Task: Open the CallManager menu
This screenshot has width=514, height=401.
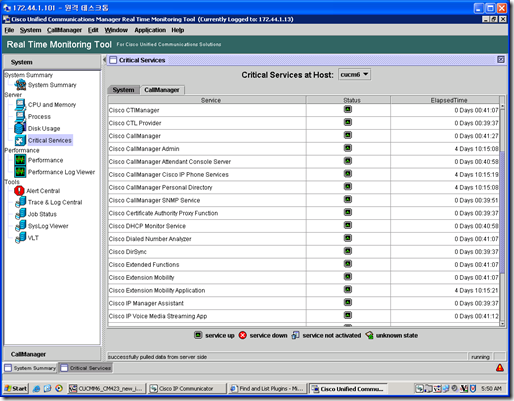Action: coord(64,30)
